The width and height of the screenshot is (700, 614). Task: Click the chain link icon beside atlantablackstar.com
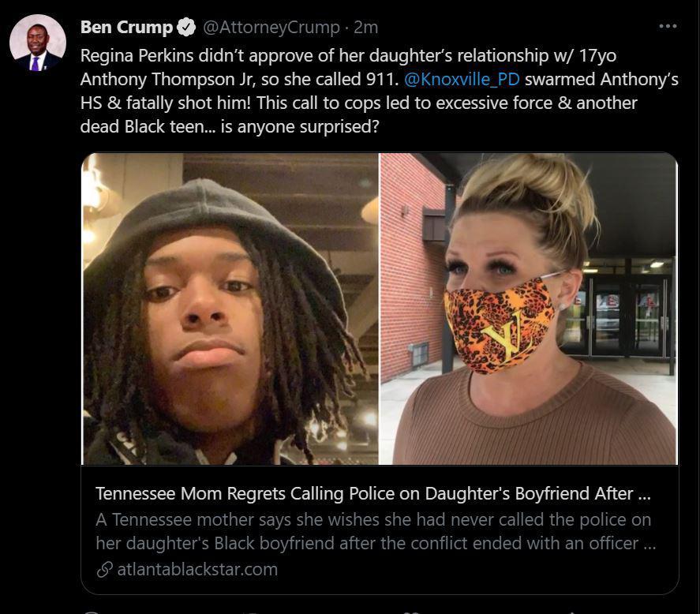click(x=104, y=569)
